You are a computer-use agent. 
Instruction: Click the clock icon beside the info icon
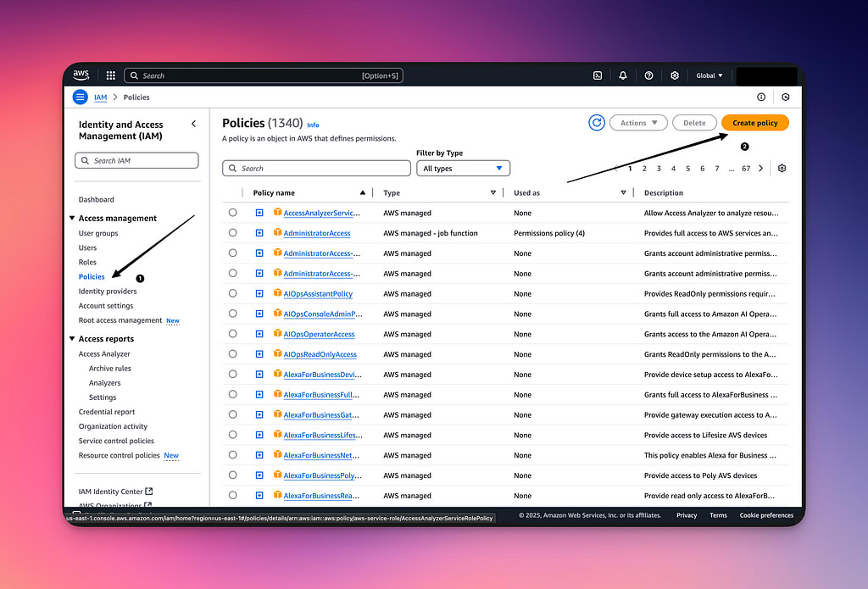click(786, 97)
